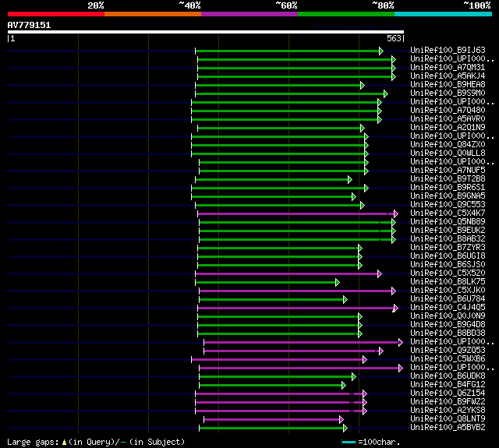Click the cyan ~100% legend segment

(x=444, y=14)
